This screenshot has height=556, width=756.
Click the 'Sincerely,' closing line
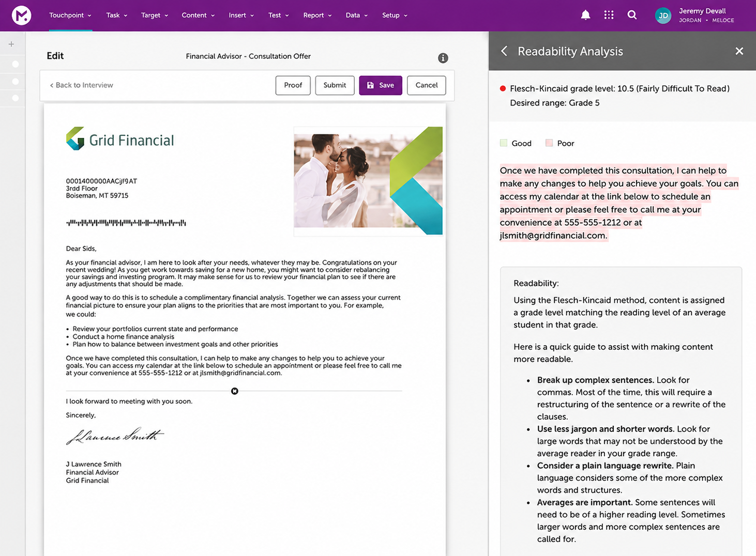click(x=81, y=415)
